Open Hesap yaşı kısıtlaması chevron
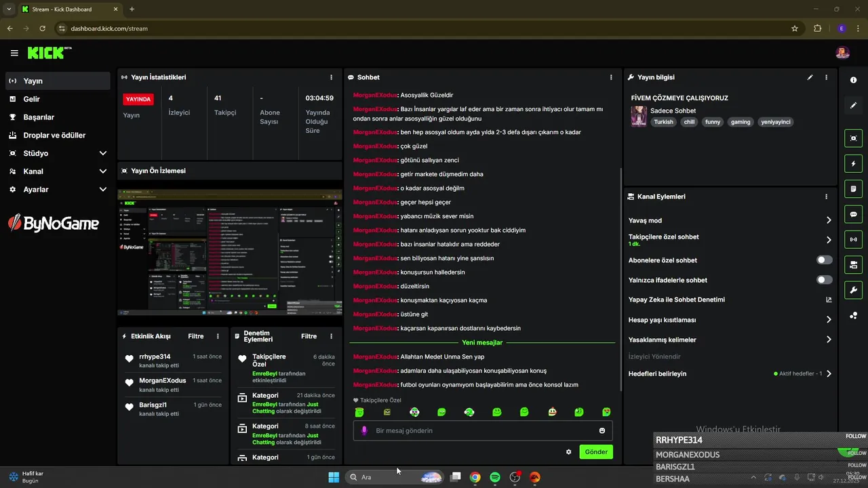 tap(829, 320)
